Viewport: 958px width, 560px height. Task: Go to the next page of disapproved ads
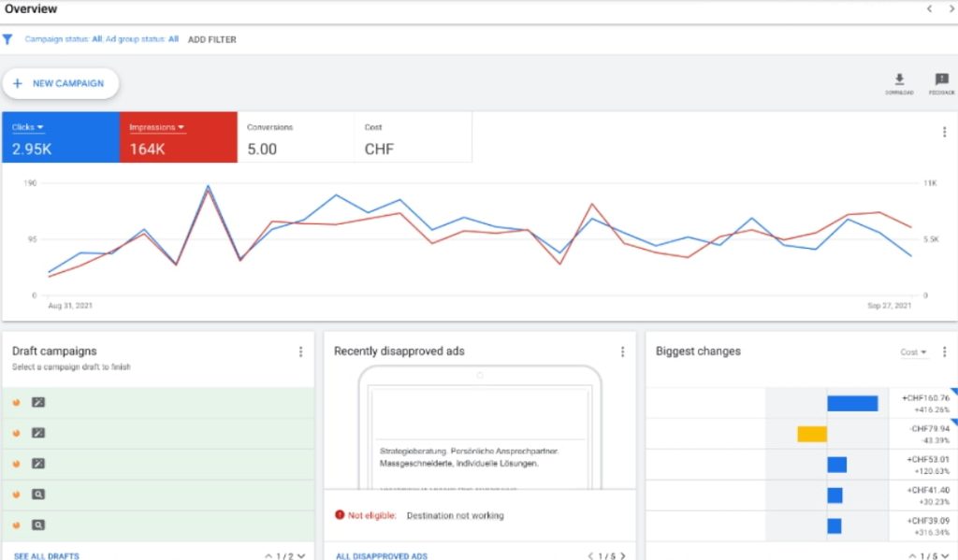[x=623, y=554]
